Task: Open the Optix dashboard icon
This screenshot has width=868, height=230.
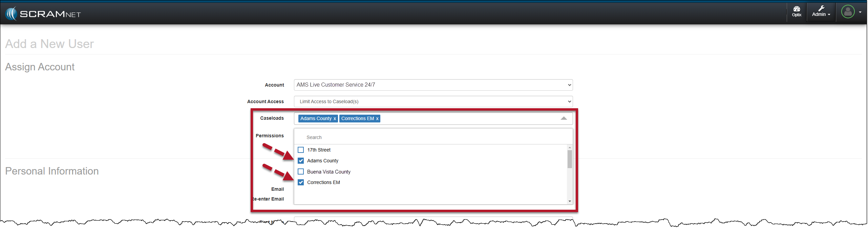Action: coord(797,11)
